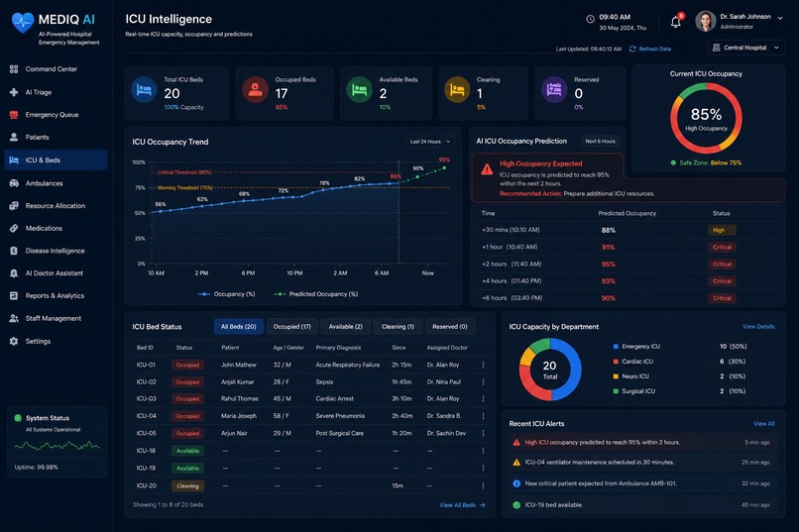Open Command Center from sidebar
This screenshot has width=799, height=532.
(51, 69)
